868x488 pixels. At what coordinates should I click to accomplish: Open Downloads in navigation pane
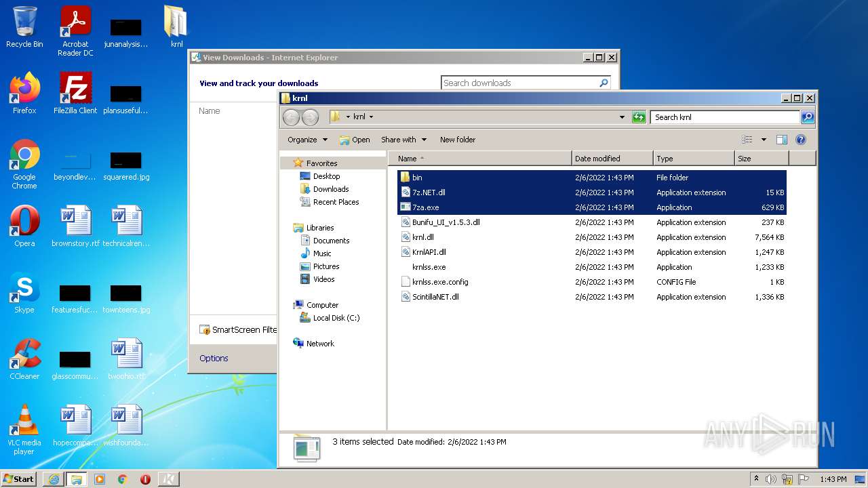[x=331, y=189]
